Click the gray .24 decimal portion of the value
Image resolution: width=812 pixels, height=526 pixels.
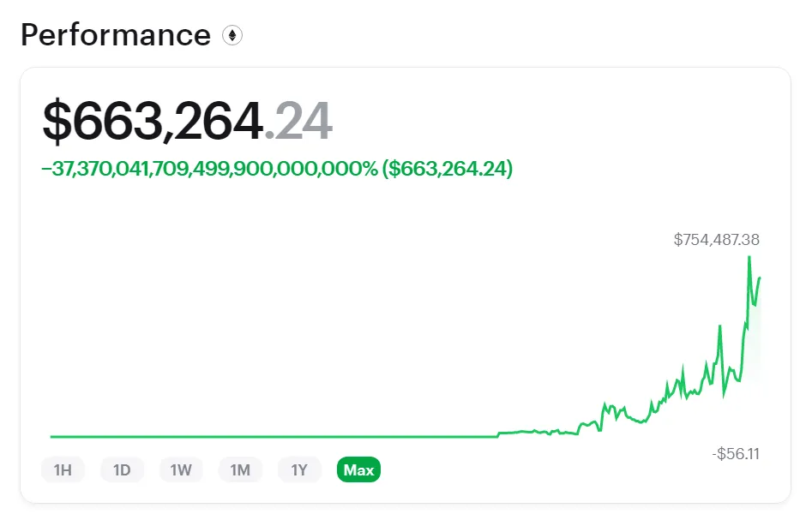click(x=304, y=120)
